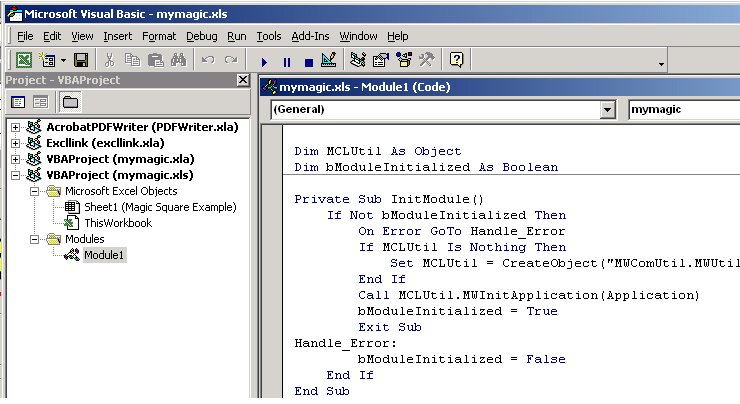Collapse the Modules folder
The width and height of the screenshot is (740, 404).
[x=34, y=240]
